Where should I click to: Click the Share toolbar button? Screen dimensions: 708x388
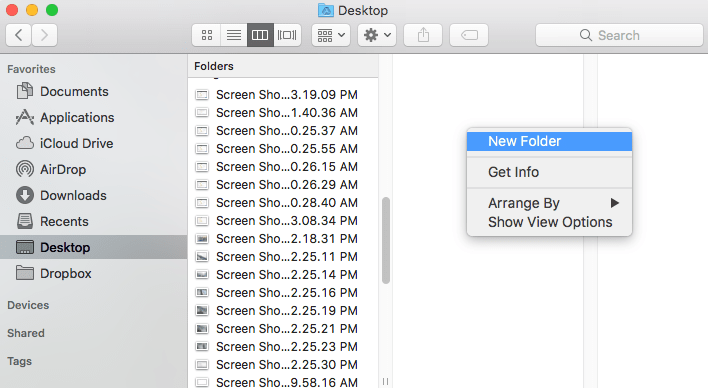pyautogui.click(x=423, y=35)
